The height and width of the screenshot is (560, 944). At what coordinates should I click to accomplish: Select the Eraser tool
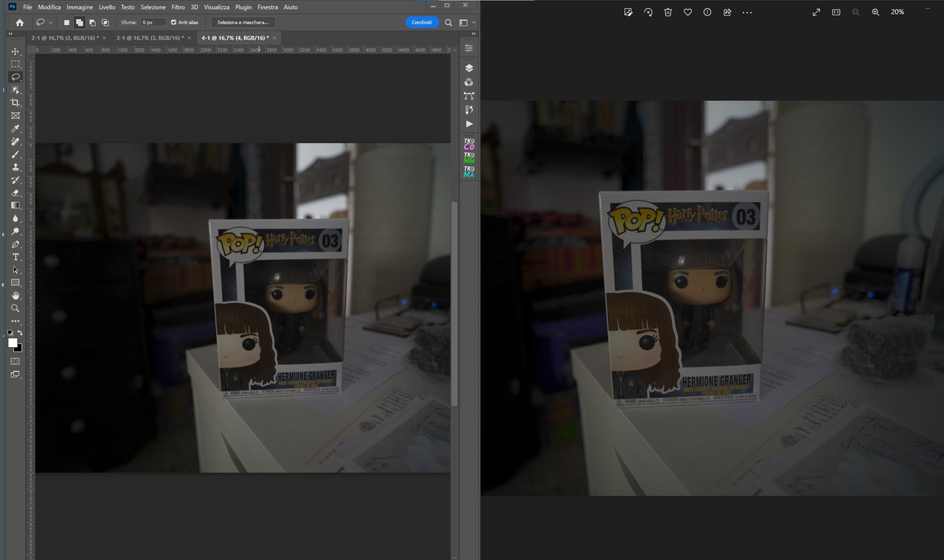coord(15,192)
